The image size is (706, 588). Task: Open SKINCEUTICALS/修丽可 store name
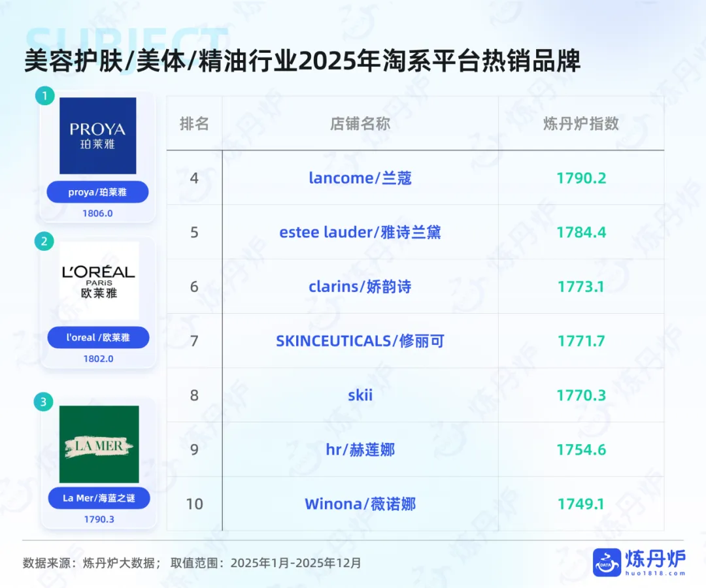click(360, 341)
